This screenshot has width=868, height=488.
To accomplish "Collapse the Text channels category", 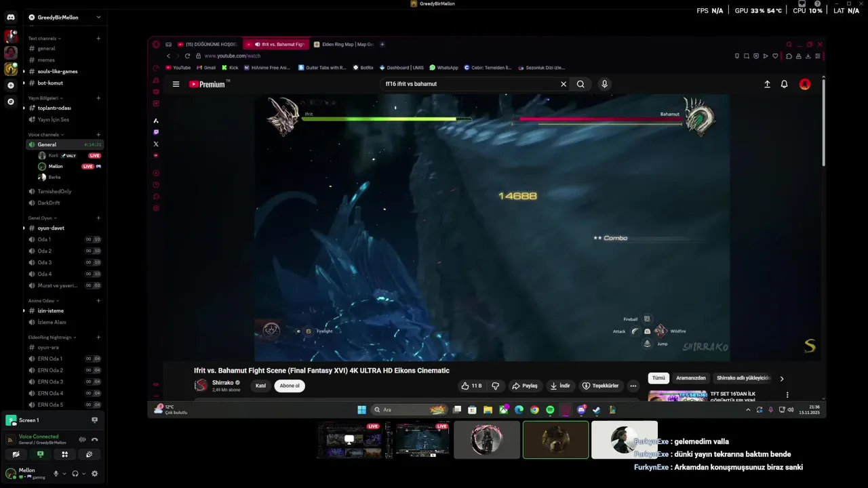I will pyautogui.click(x=44, y=39).
